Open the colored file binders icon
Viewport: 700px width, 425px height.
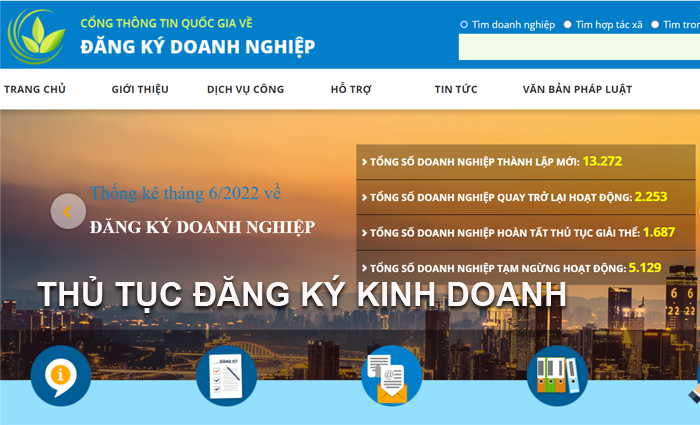point(557,376)
